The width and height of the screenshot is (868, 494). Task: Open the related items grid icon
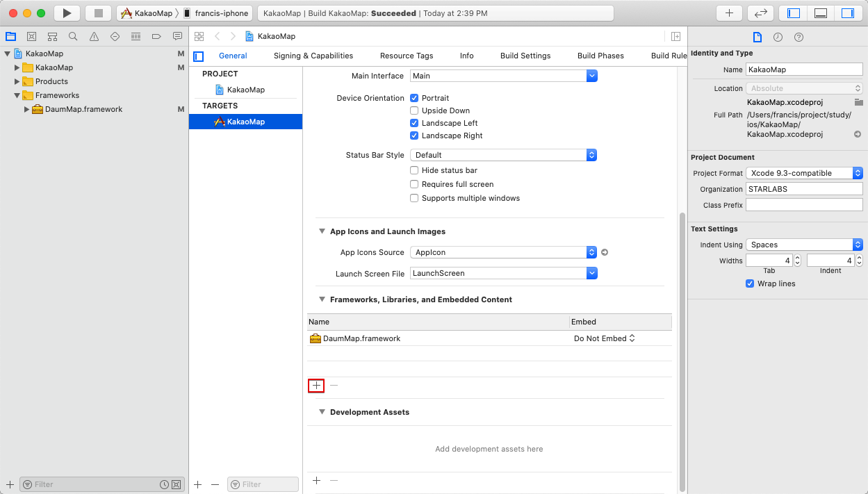[x=199, y=36]
